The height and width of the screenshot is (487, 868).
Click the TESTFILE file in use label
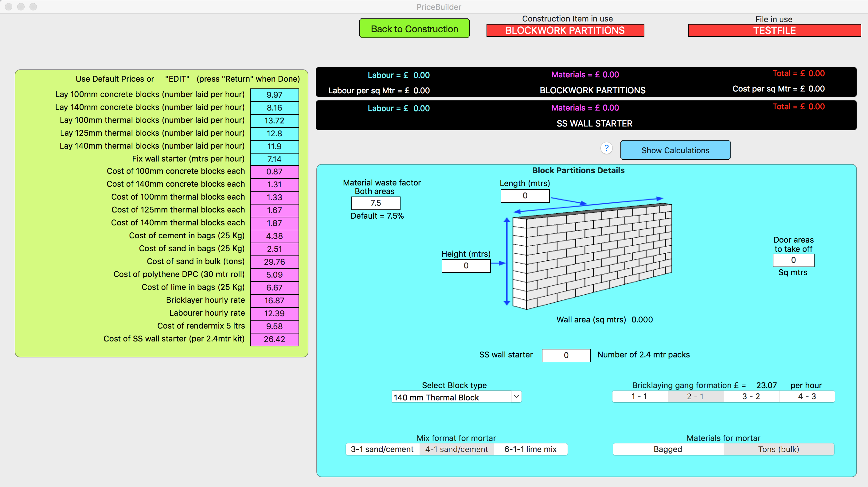click(x=774, y=30)
